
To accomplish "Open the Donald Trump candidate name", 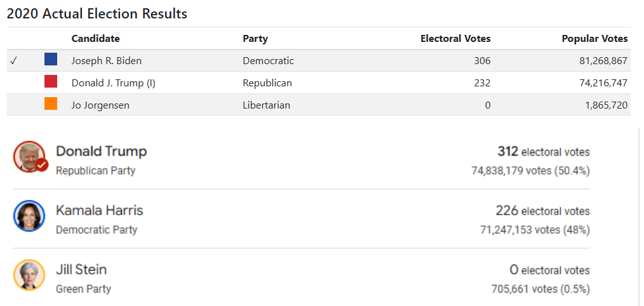I will 102,151.
